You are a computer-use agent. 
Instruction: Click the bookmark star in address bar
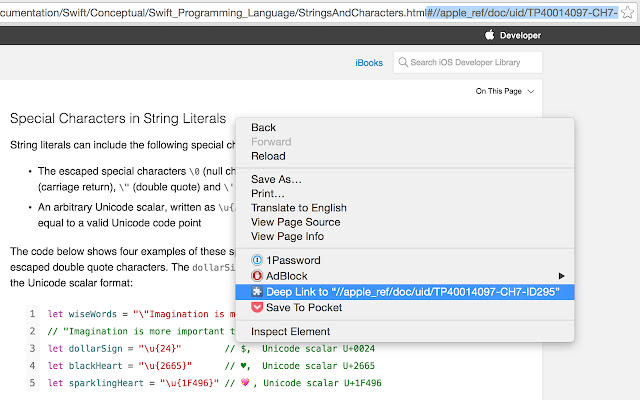[628, 12]
